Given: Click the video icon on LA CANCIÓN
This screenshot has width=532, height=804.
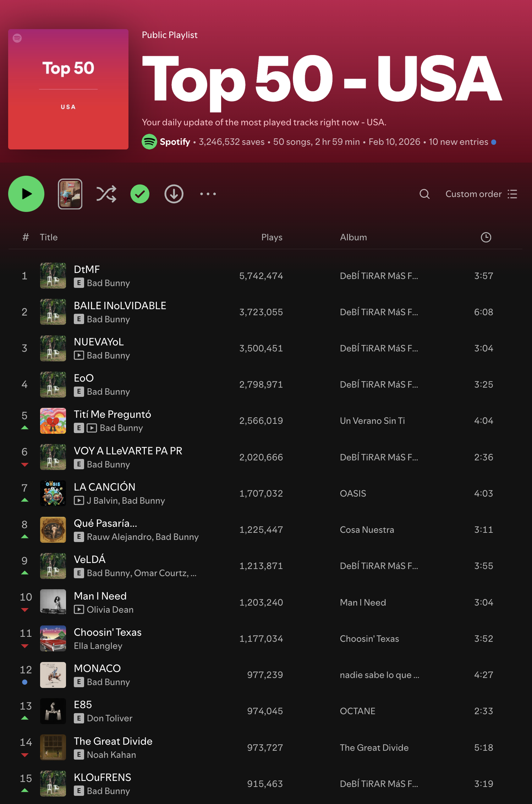Looking at the screenshot, I should (x=79, y=501).
